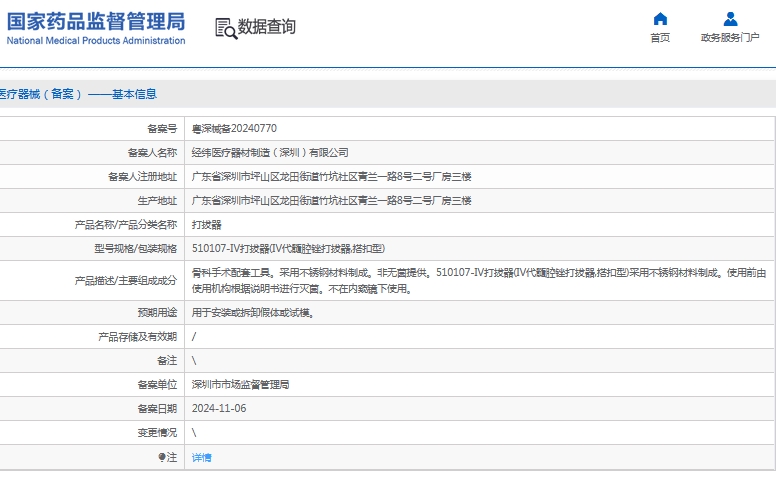Click the 产品名称/产品分类名称 field label
Screen dimensions: 776x480
coord(126,225)
